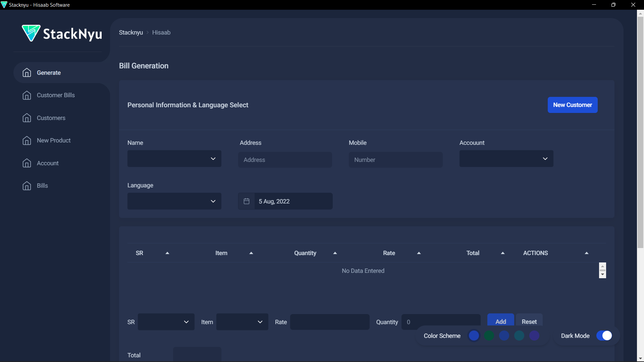
Task: Toggle the Dark Mode switch
Action: point(604,336)
